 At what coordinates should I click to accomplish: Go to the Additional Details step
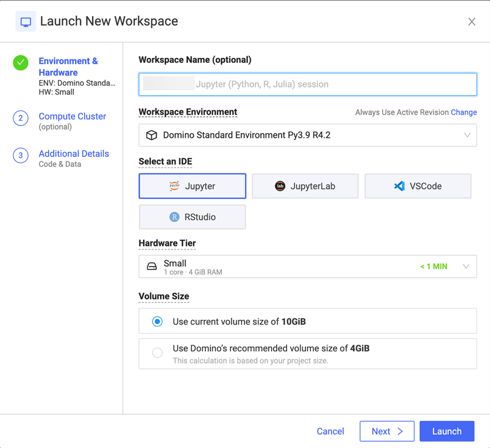(74, 154)
